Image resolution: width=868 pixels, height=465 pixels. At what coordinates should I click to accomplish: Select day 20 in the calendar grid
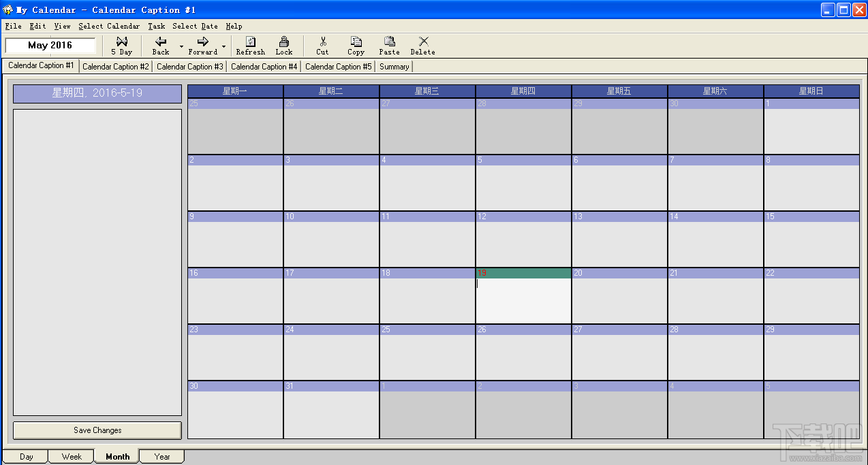(619, 295)
